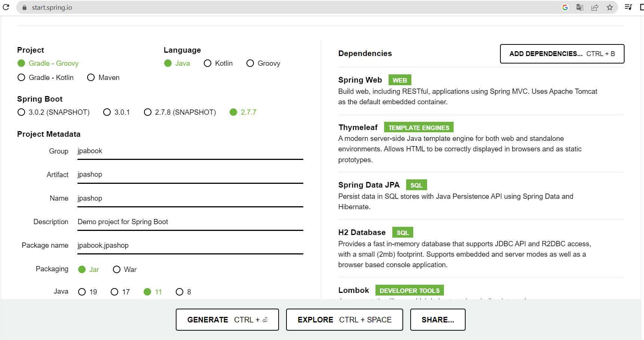Click the SHARE... button
This screenshot has height=340, width=644.
point(438,320)
